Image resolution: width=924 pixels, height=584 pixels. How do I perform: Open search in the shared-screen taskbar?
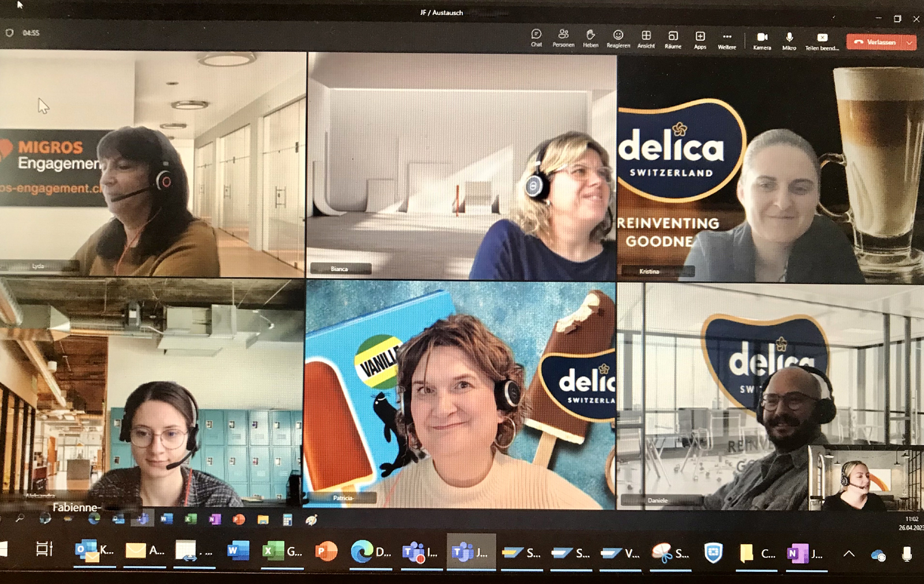tap(20, 519)
